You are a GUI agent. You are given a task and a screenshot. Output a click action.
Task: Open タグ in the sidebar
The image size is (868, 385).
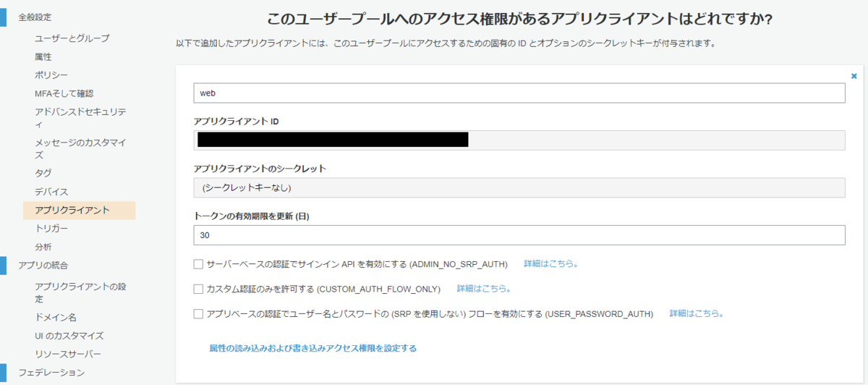coord(43,173)
